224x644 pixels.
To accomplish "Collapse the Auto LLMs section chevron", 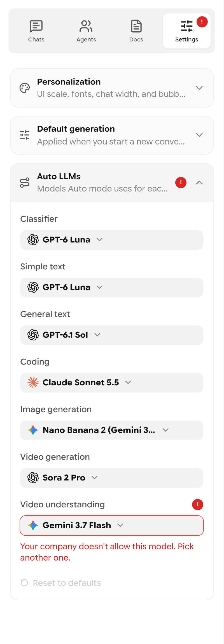I will pyautogui.click(x=199, y=183).
